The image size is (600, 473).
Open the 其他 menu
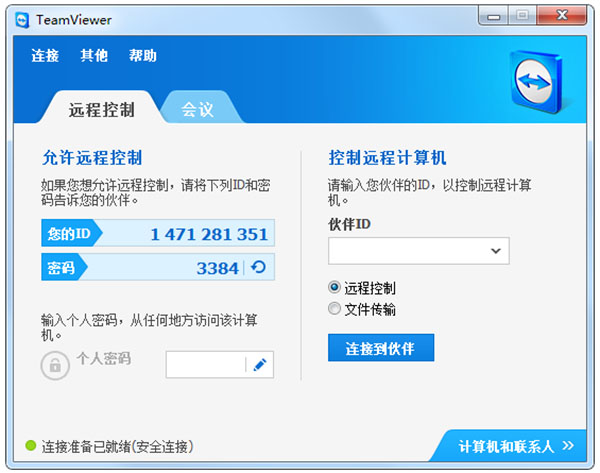coord(94,55)
